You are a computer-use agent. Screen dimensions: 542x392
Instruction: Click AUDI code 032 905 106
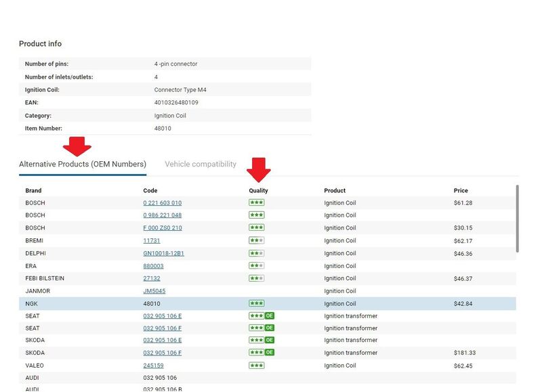[x=160, y=378]
